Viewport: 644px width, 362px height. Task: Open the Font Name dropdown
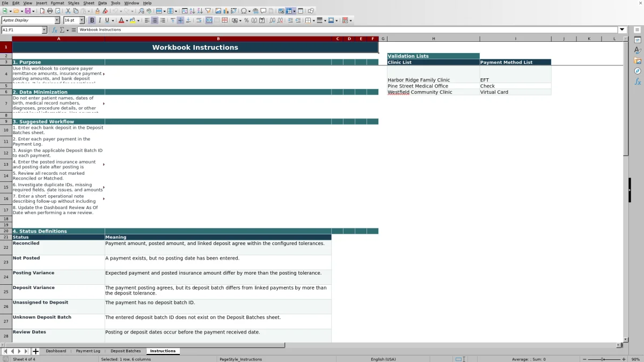coord(57,20)
